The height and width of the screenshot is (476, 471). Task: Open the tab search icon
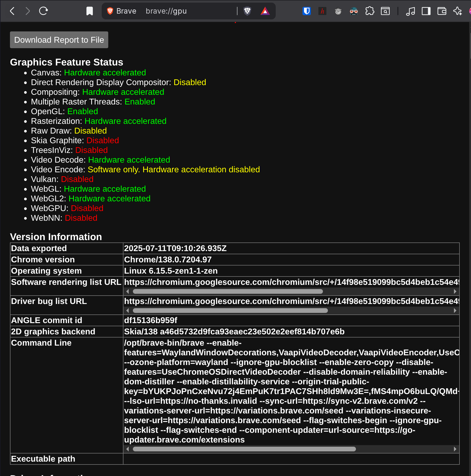pos(385,11)
